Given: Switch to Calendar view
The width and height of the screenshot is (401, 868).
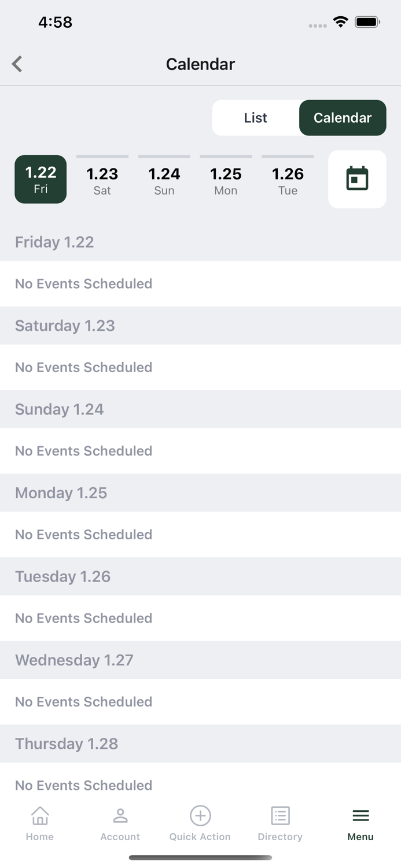Looking at the screenshot, I should 343,118.
